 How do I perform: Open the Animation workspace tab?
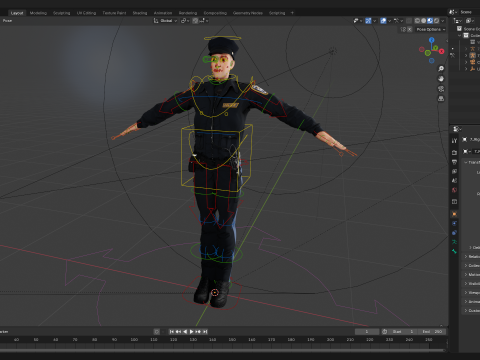163,13
